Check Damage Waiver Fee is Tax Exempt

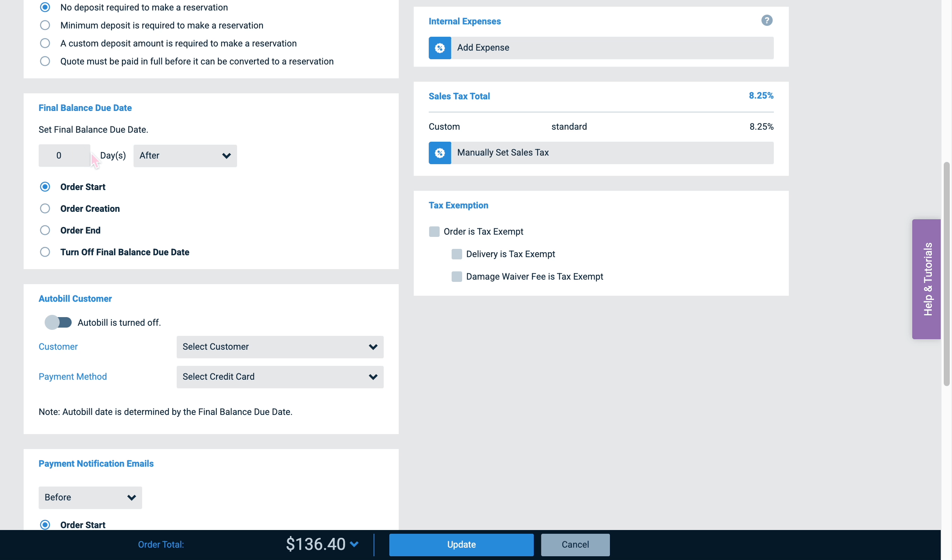pyautogui.click(x=457, y=276)
